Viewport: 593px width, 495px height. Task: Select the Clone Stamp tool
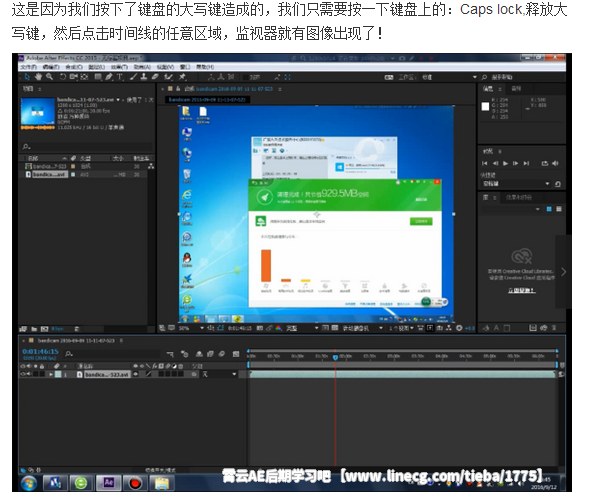(144, 77)
